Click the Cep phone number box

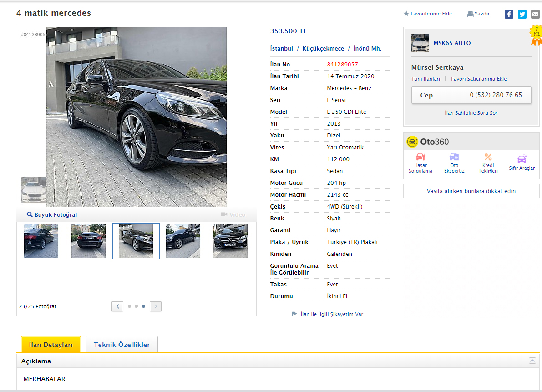click(x=471, y=95)
